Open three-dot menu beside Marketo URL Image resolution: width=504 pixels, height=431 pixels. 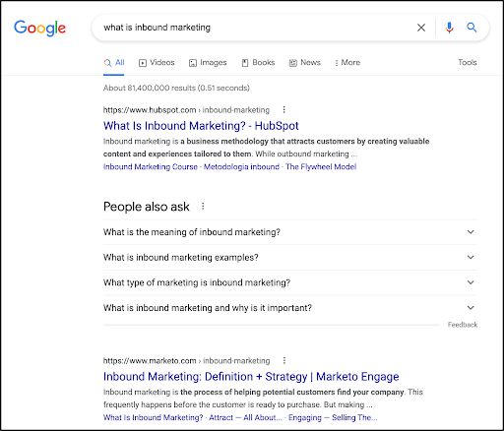284,360
